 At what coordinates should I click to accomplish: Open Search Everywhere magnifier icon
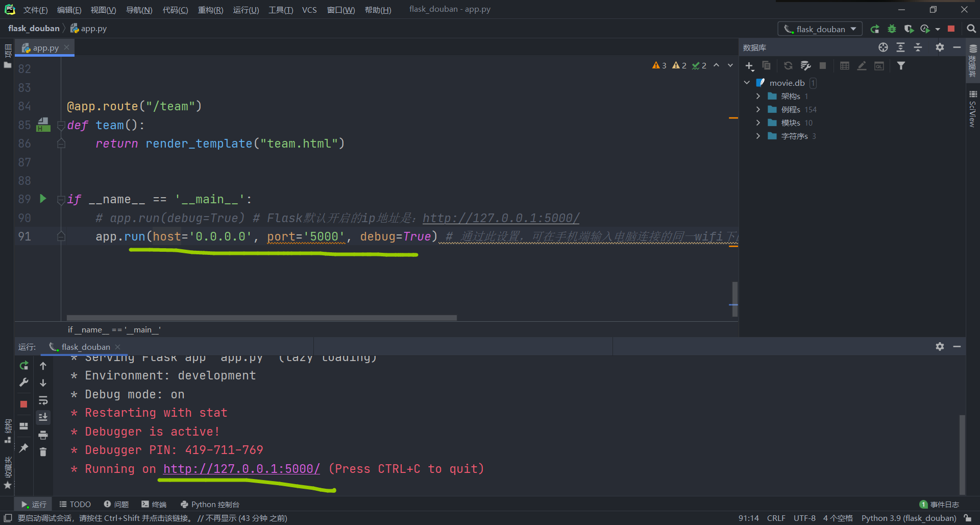coord(971,29)
